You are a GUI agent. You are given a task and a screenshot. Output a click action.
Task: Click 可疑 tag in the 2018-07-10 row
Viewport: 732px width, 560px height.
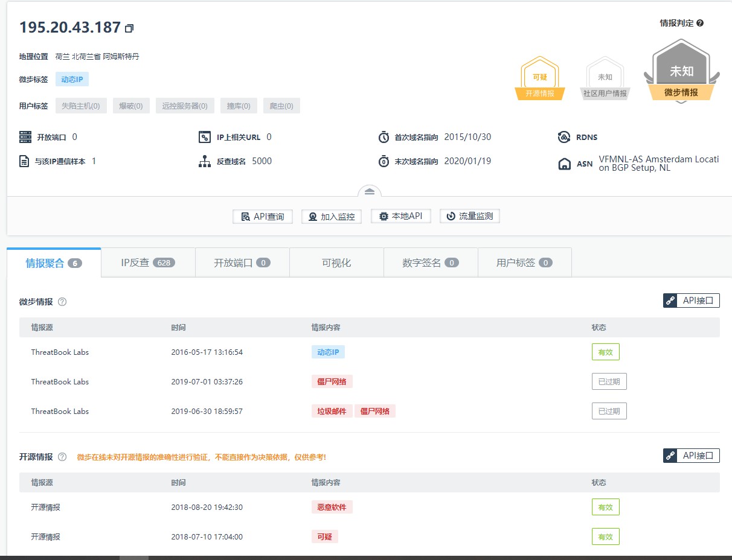tap(325, 536)
